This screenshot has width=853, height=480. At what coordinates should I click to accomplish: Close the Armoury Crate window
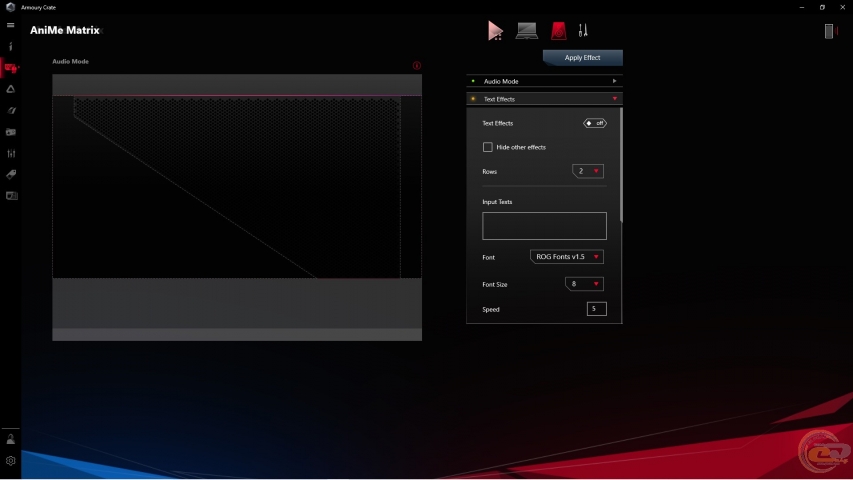point(842,7)
